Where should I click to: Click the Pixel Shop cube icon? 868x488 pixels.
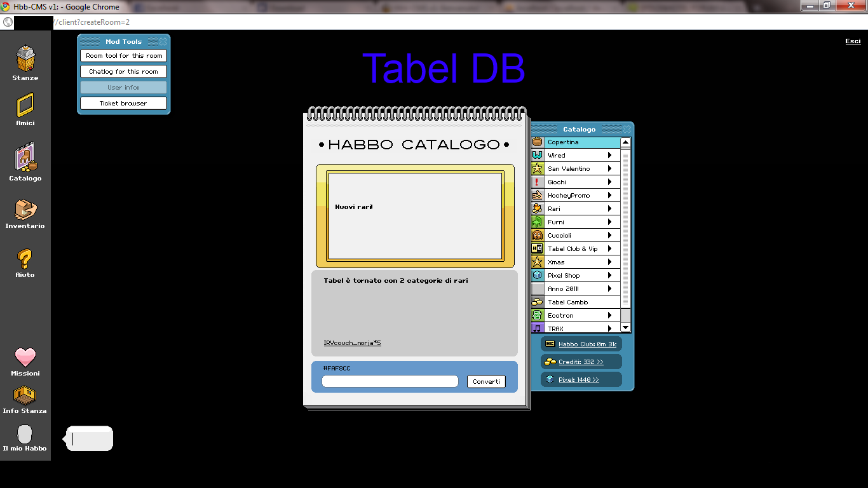[538, 275]
